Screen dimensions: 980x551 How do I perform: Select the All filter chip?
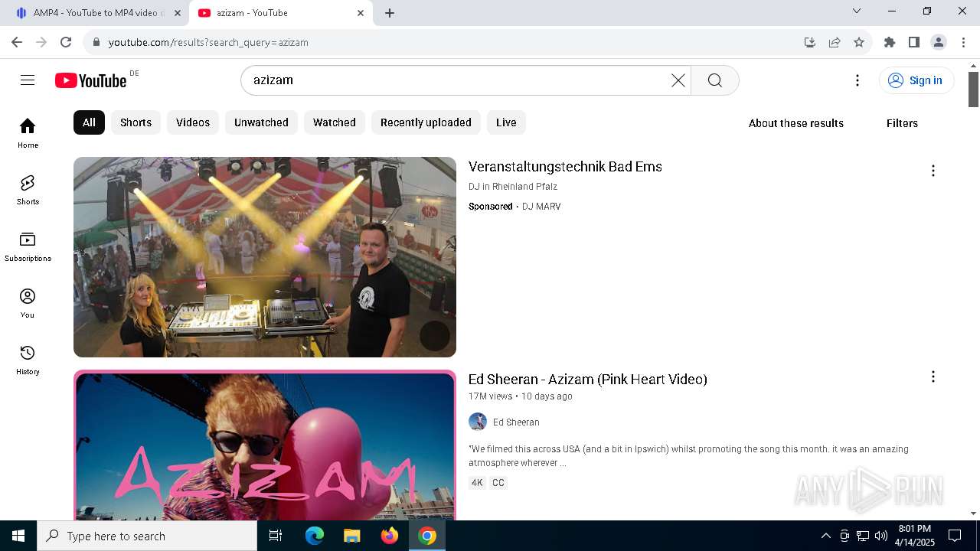tap(89, 122)
